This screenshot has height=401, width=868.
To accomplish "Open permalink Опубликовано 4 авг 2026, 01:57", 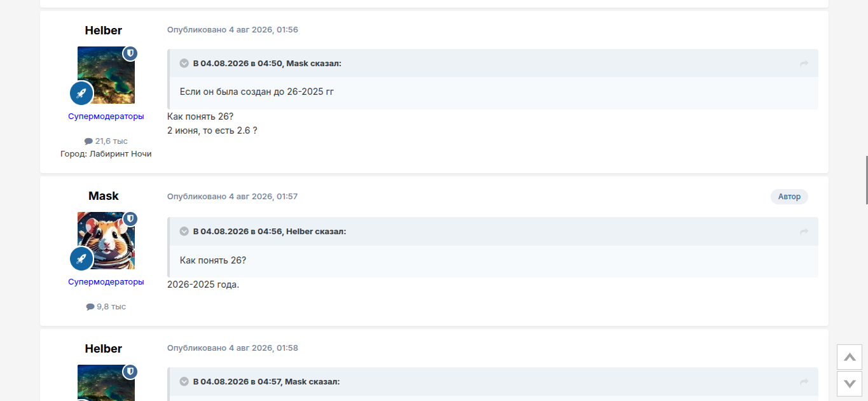I will click(x=233, y=197).
